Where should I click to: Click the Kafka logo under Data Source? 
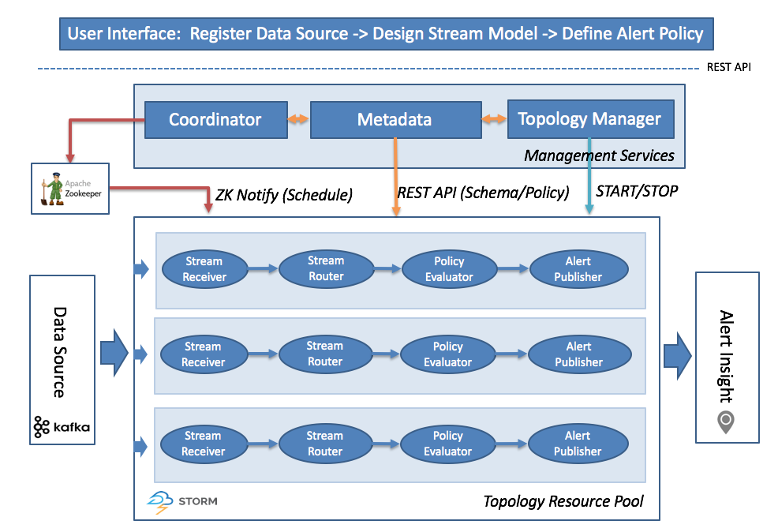(62, 428)
